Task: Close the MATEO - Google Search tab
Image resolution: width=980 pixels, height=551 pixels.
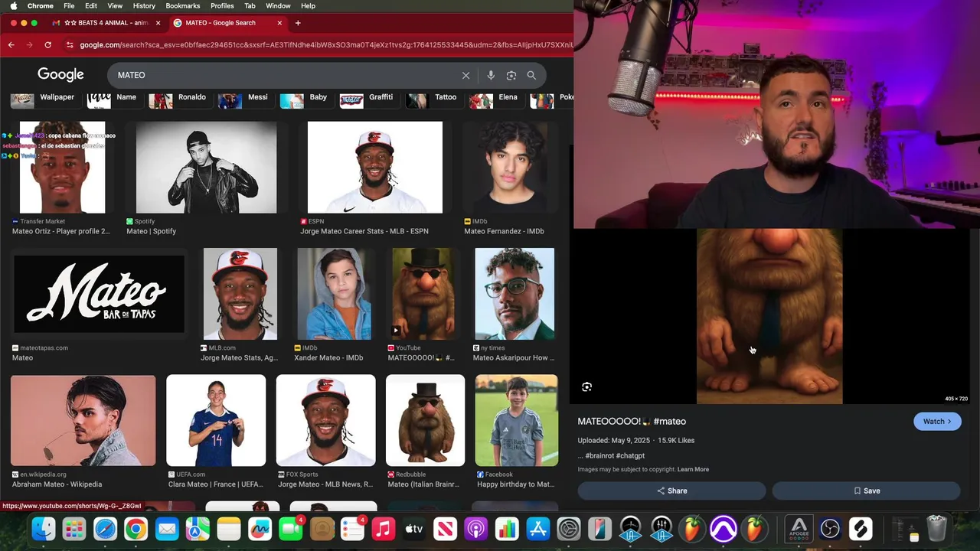Action: [x=279, y=23]
